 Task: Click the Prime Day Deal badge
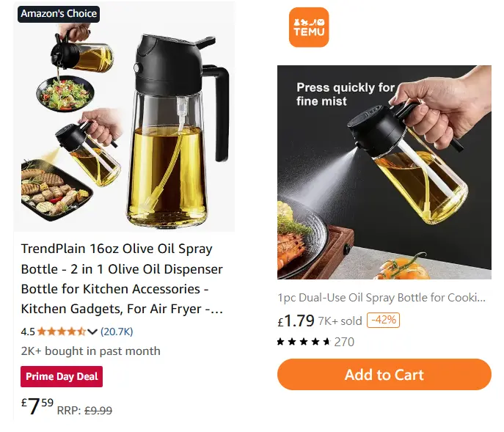(x=62, y=376)
